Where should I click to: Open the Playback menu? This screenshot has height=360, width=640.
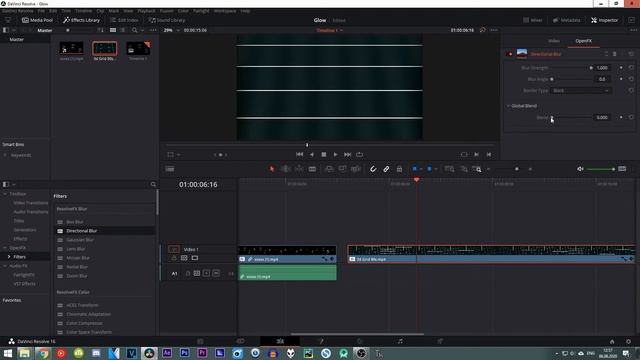pyautogui.click(x=146, y=11)
